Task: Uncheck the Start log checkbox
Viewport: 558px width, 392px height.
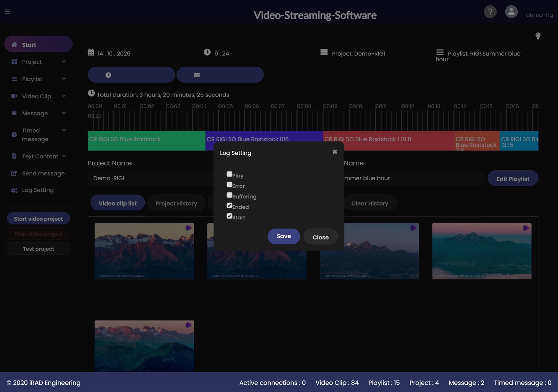Action: pos(229,216)
